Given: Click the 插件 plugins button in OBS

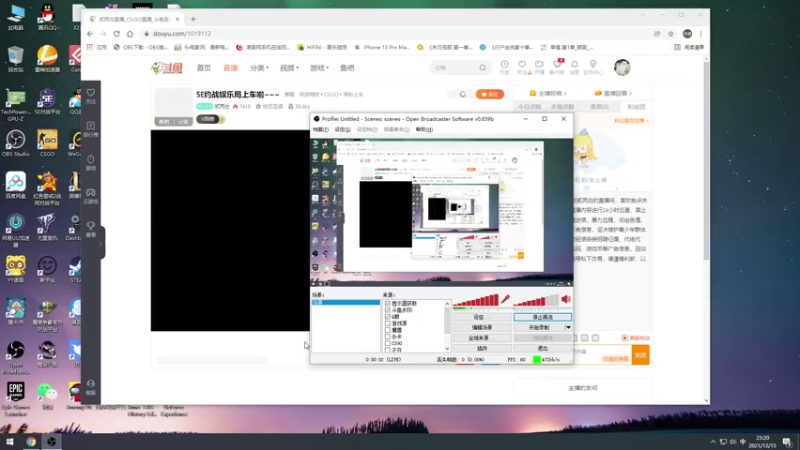Looking at the screenshot, I should [x=482, y=348].
